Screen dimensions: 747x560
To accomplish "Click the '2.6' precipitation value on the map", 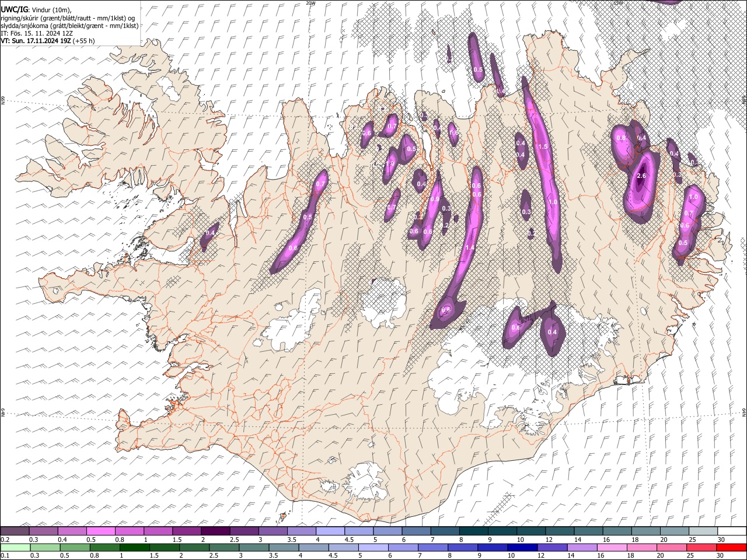I will 641,176.
